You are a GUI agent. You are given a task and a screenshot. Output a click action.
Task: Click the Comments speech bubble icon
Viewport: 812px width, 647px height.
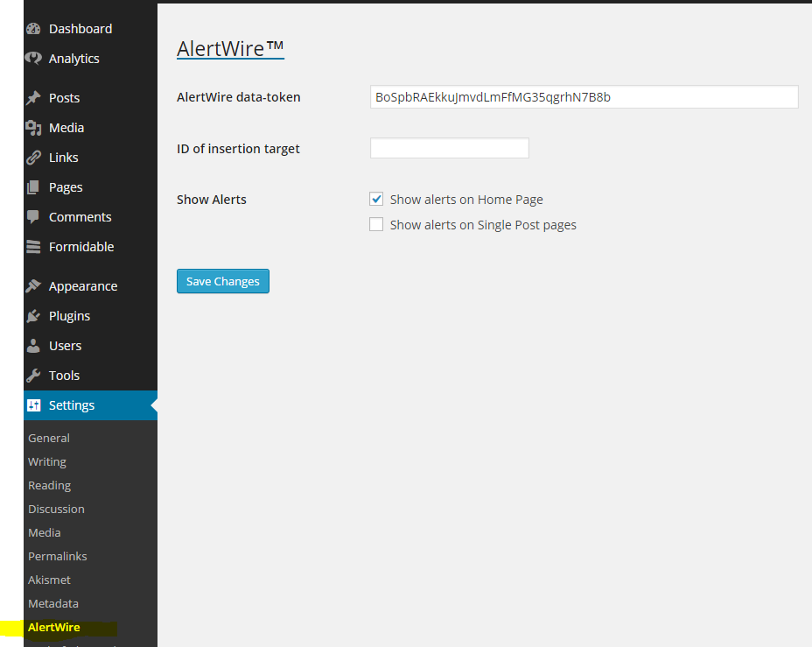coord(33,217)
